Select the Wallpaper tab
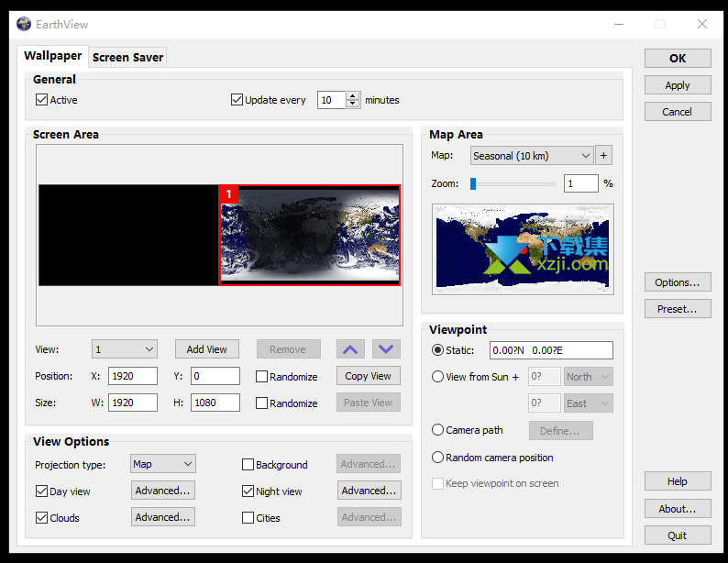728x563 pixels. [x=52, y=56]
